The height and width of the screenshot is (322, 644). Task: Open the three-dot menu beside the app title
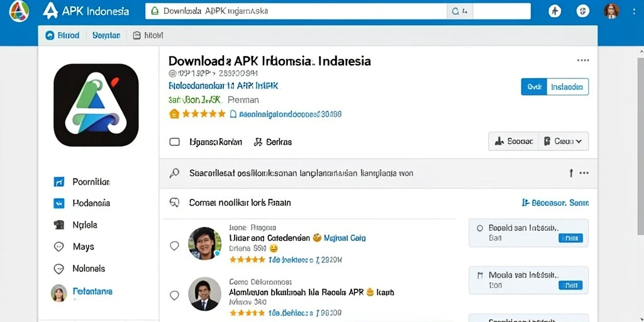[x=583, y=60]
